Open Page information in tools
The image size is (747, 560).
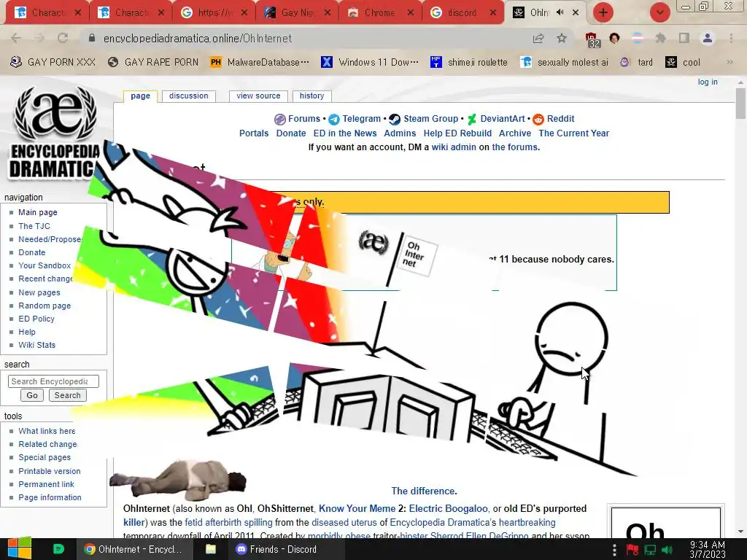[50, 497]
